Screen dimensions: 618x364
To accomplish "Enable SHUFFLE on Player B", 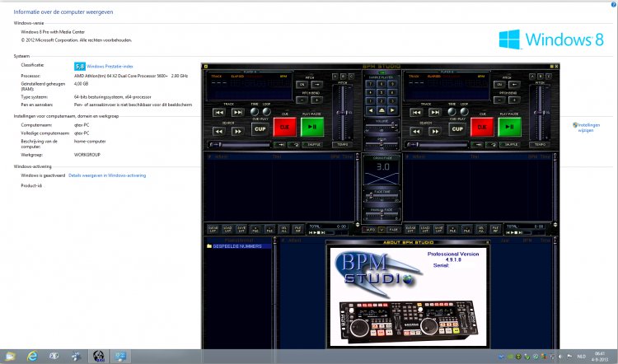I will pyautogui.click(x=511, y=145).
